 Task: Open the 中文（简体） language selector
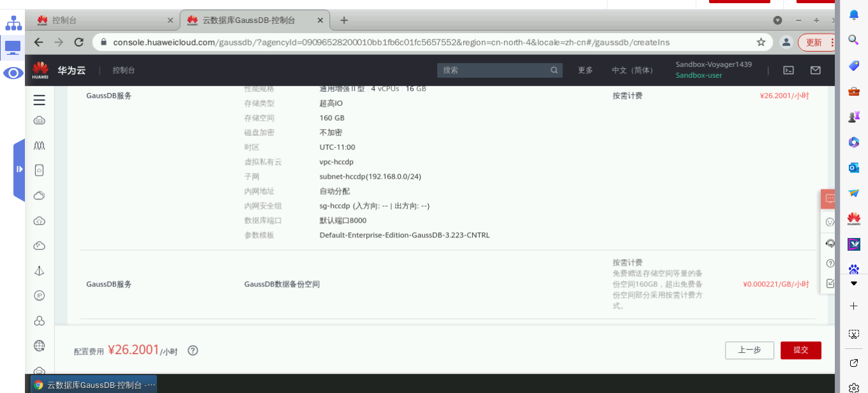[632, 70]
